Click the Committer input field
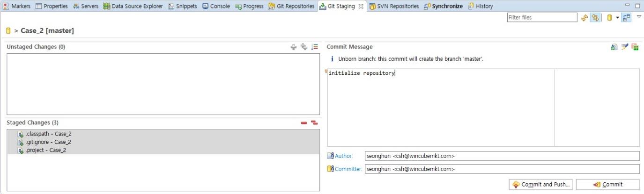The width and height of the screenshot is (644, 194). tap(502, 169)
